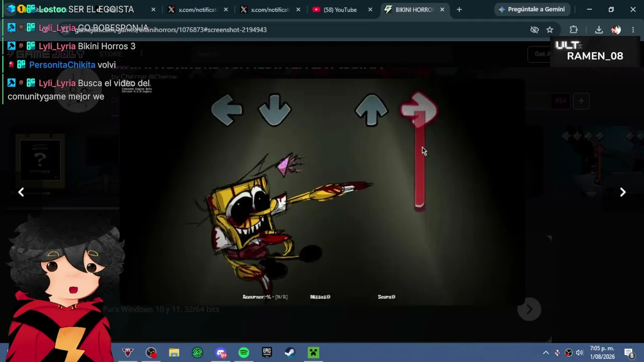This screenshot has height=362, width=644.
Task: Open Steam from the taskbar
Action: (290, 352)
